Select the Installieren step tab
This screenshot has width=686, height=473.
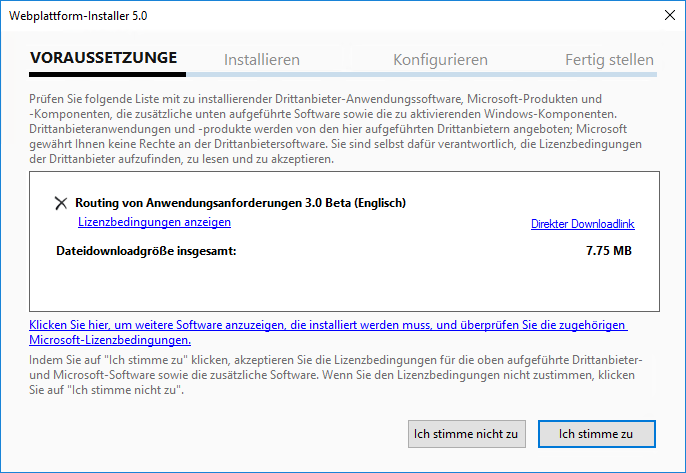point(262,60)
